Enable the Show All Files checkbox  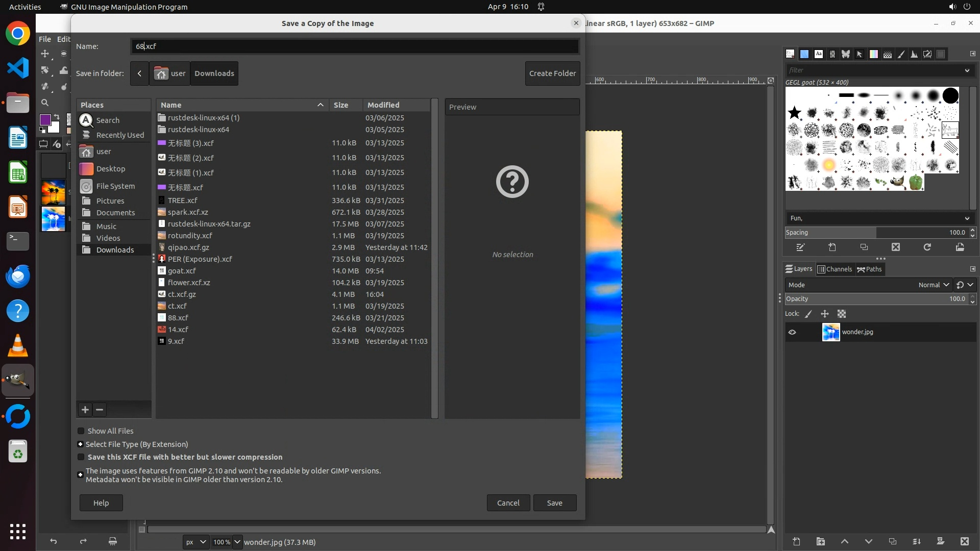pyautogui.click(x=81, y=431)
